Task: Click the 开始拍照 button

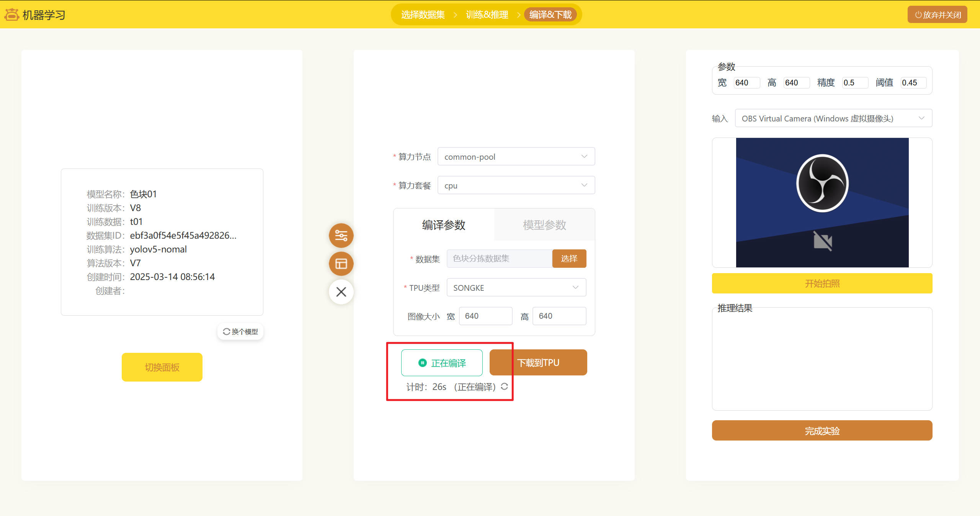Action: (x=822, y=283)
